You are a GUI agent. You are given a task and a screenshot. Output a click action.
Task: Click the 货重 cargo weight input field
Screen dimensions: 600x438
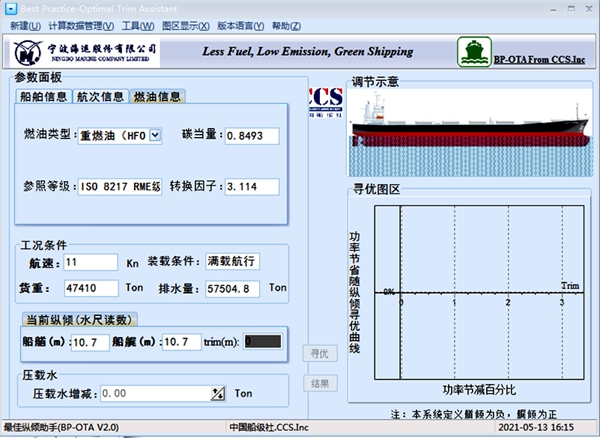coord(89,288)
